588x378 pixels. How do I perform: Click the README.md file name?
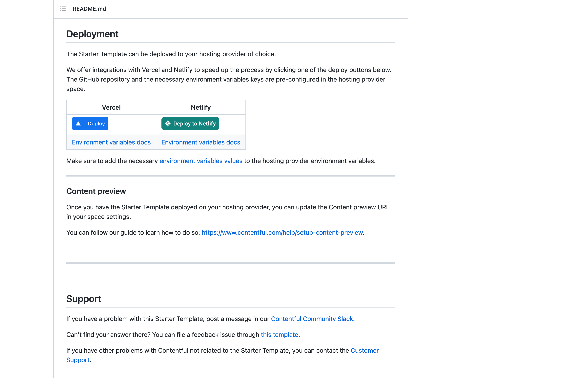click(89, 9)
